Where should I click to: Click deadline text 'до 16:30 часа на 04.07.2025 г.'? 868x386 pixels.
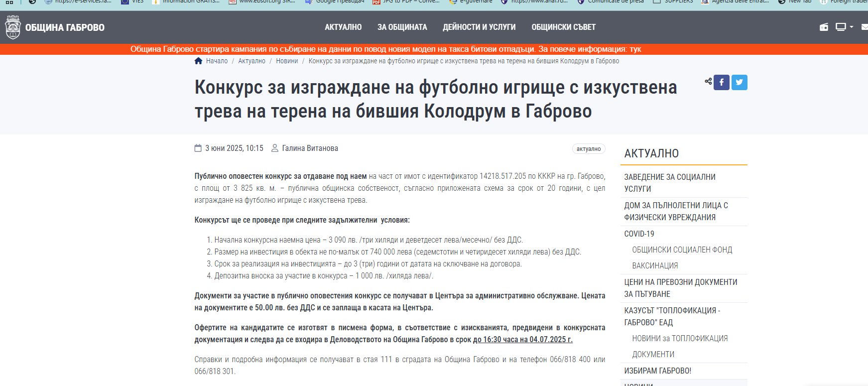[523, 340]
